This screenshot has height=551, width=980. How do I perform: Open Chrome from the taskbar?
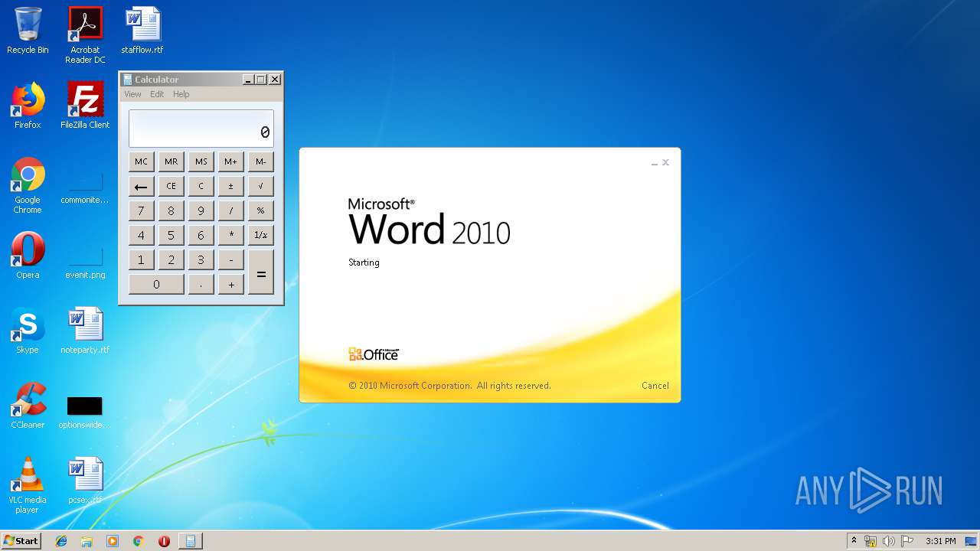coord(139,541)
